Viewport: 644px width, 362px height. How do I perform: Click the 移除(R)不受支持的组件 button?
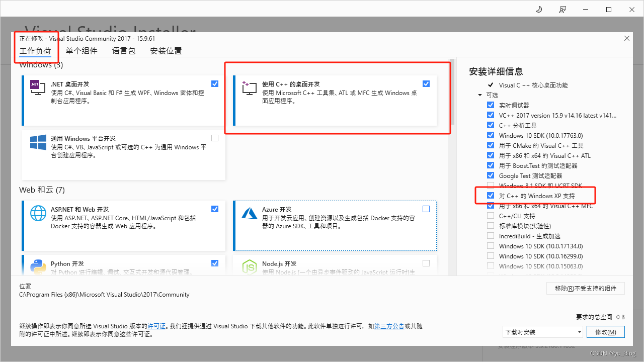click(x=585, y=288)
